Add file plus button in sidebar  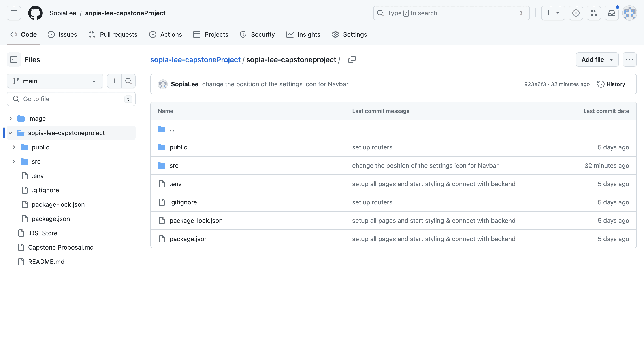[114, 81]
